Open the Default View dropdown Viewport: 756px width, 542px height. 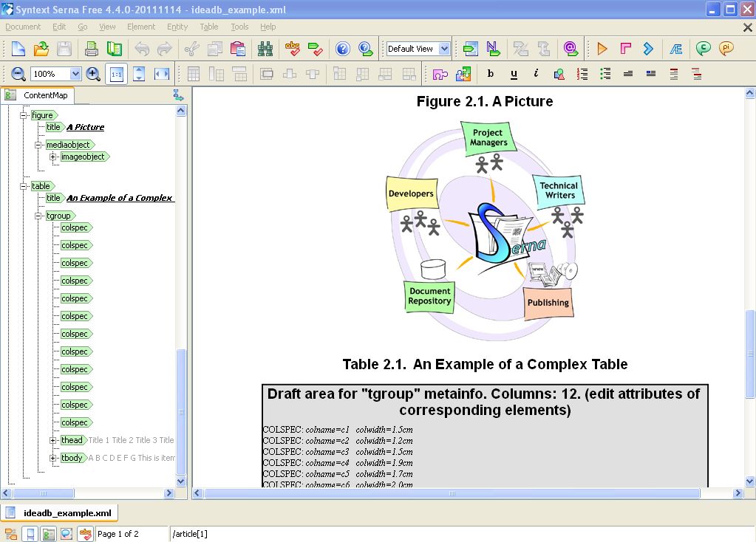(445, 49)
